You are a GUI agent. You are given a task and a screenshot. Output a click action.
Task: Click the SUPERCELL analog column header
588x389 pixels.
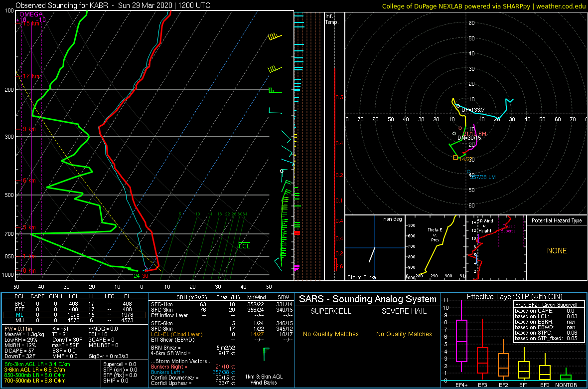click(331, 311)
